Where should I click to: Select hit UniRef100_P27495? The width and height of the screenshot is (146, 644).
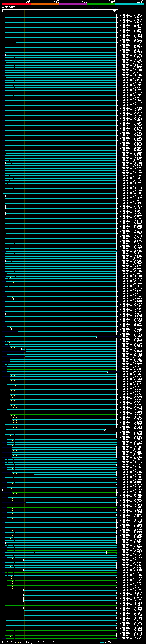coord(131,90)
